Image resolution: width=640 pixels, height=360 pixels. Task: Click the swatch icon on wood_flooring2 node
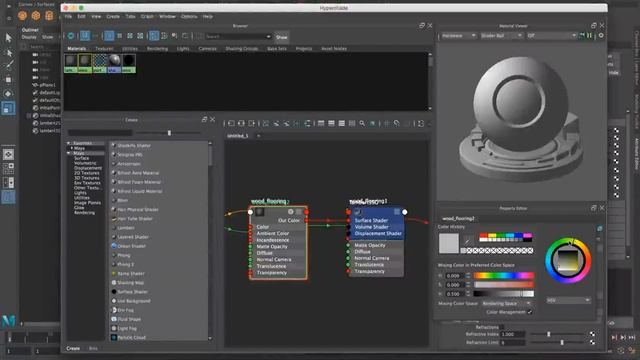(x=260, y=212)
